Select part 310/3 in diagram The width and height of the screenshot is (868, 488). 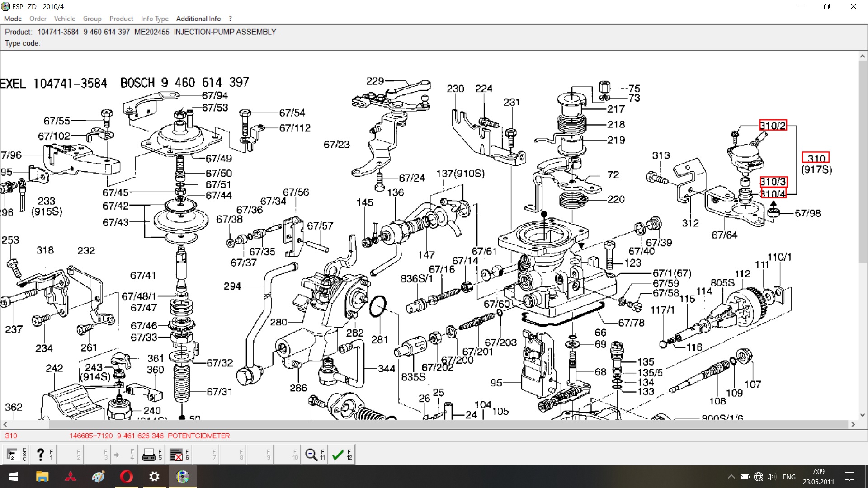(773, 182)
